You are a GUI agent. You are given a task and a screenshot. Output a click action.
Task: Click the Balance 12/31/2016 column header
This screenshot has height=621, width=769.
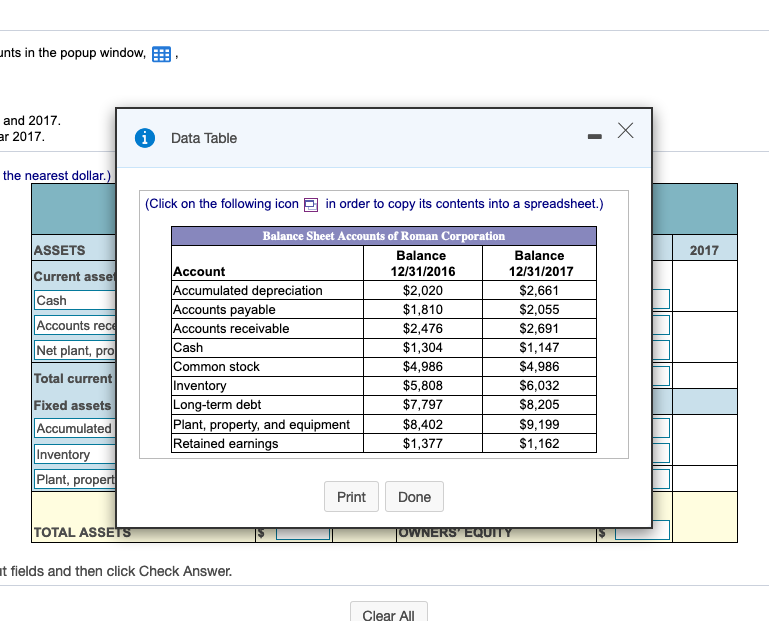[422, 263]
